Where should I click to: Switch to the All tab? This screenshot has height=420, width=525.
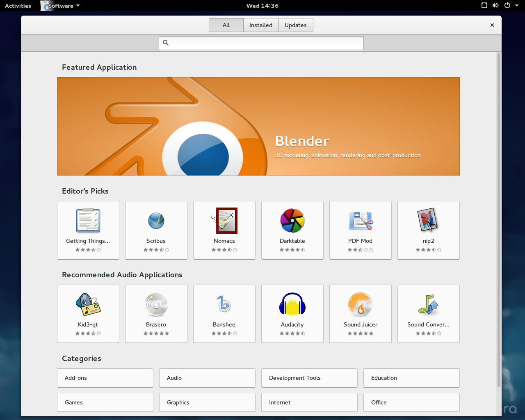click(226, 25)
